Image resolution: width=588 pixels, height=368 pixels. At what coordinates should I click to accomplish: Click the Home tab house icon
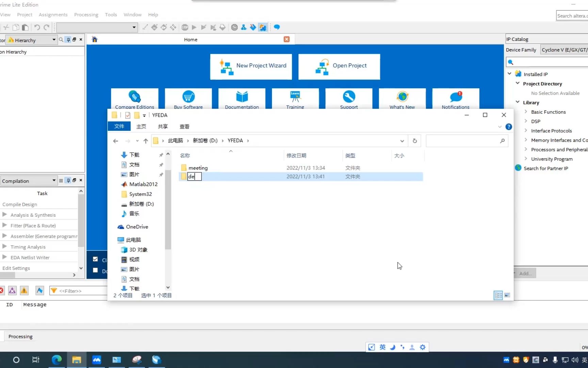95,39
